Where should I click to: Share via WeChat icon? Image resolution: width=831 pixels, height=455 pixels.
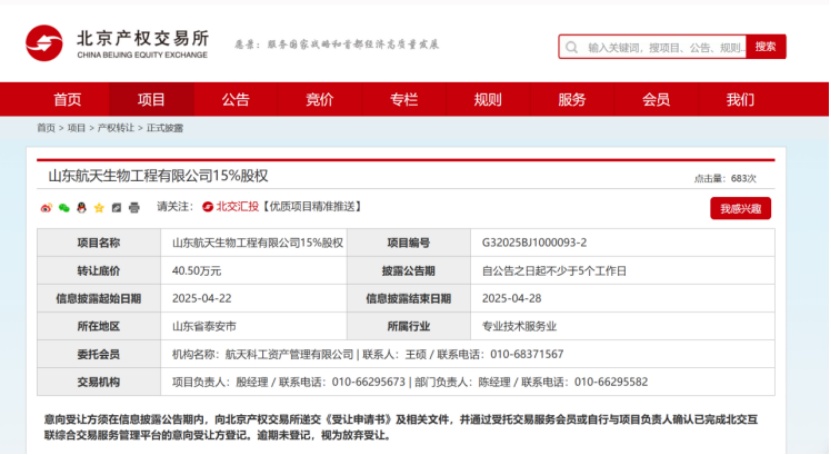64,208
